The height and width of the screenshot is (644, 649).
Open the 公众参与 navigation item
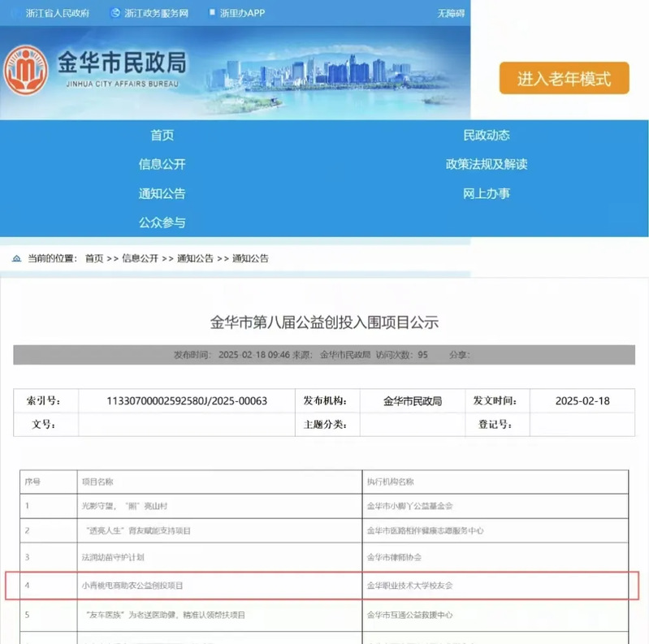[162, 223]
